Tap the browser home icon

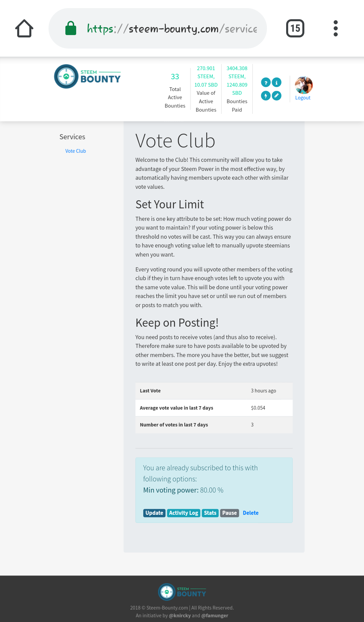24,28
